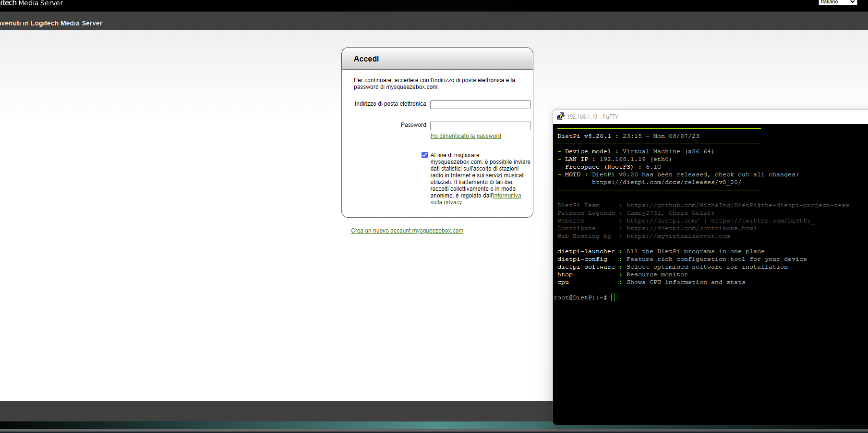Click the 'Patreon Legends' line in the terminal
The width and height of the screenshot is (868, 433).
(636, 213)
